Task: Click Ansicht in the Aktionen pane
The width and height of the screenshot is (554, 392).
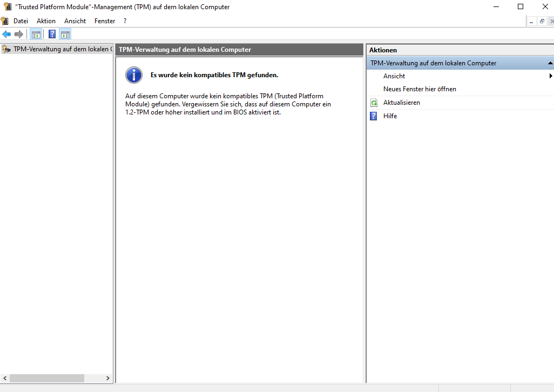Action: pyautogui.click(x=394, y=76)
